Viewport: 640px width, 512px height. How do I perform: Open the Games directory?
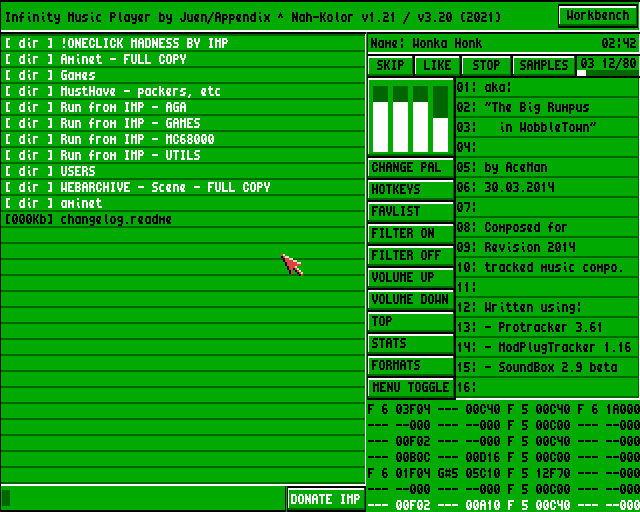(x=78, y=75)
